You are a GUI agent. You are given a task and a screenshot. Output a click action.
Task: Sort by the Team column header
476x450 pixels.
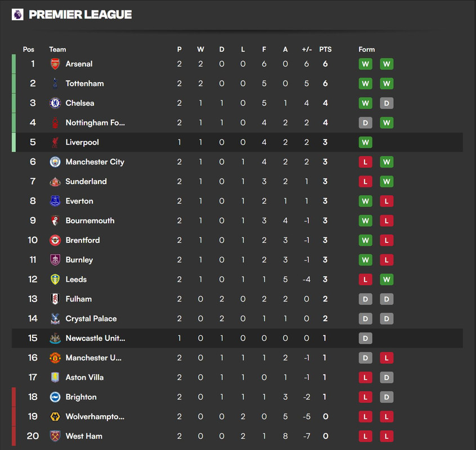click(x=57, y=49)
